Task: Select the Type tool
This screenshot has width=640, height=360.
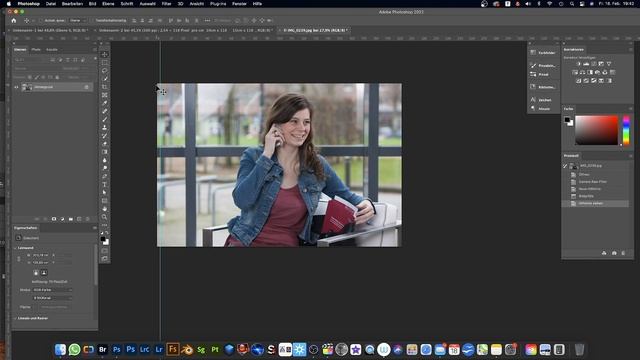Action: pos(104,184)
